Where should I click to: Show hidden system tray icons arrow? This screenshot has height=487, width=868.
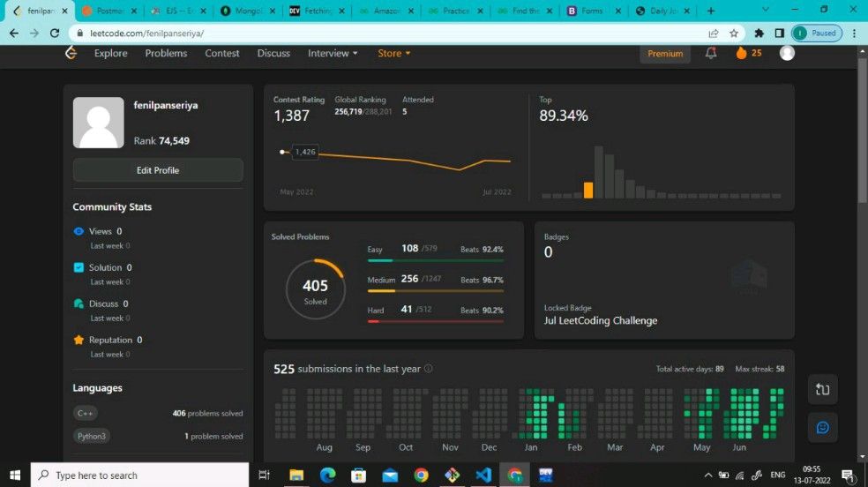(708, 475)
